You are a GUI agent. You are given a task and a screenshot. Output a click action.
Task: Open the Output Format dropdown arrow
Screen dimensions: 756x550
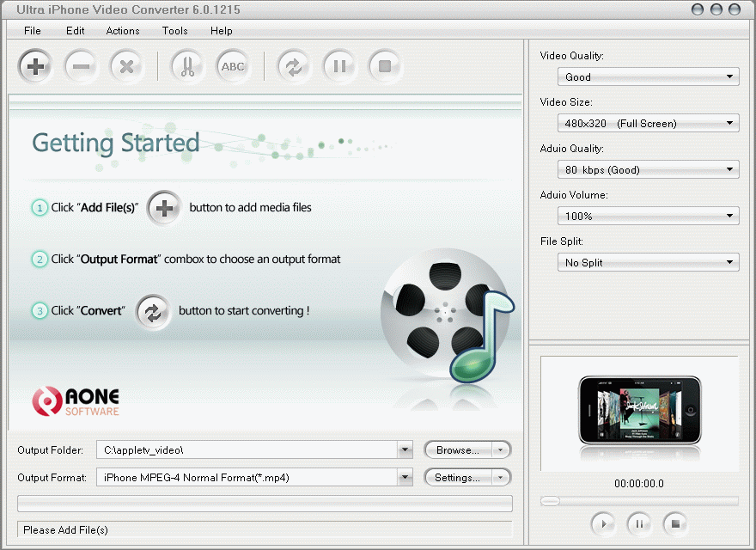[405, 478]
